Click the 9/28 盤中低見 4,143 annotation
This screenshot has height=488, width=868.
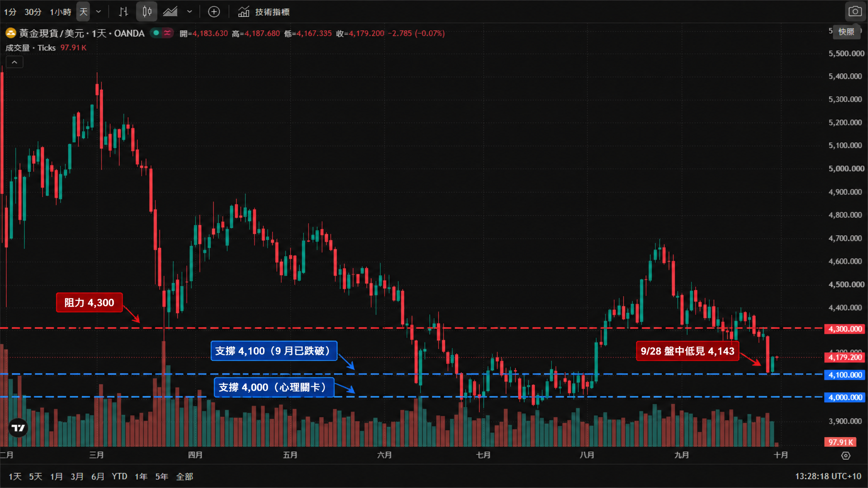[687, 351]
